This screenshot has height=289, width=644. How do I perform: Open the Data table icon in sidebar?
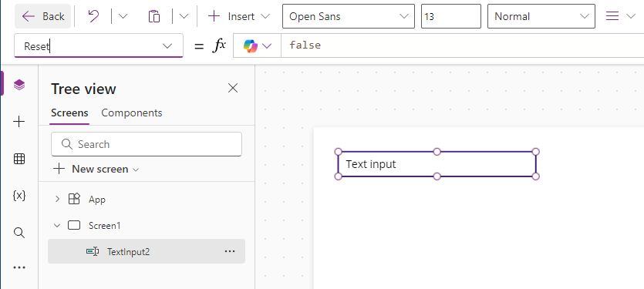[19, 159]
